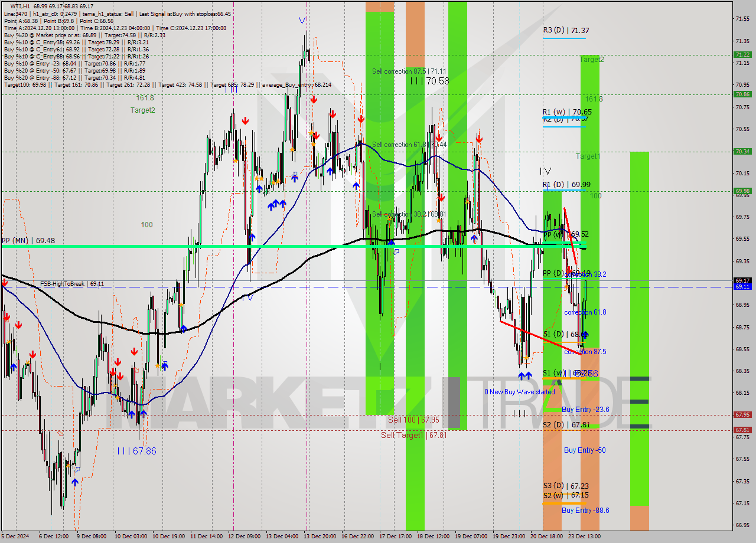756x543 pixels.
Task: Click the 'R1 (D) | 69.99' label
Action: (566, 185)
